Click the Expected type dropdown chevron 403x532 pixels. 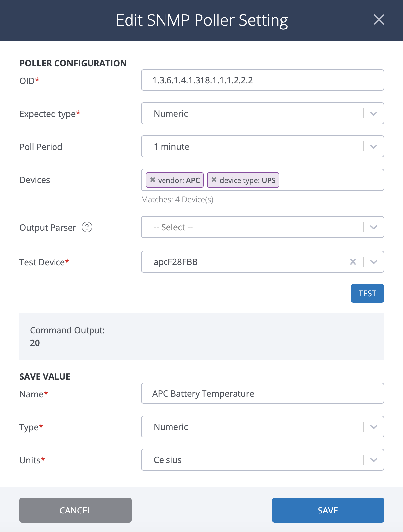(x=374, y=113)
